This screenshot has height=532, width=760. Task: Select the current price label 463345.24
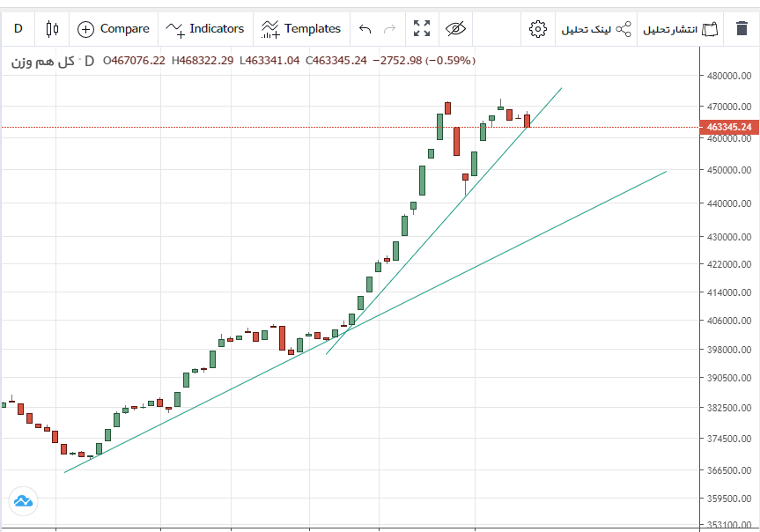click(x=729, y=127)
